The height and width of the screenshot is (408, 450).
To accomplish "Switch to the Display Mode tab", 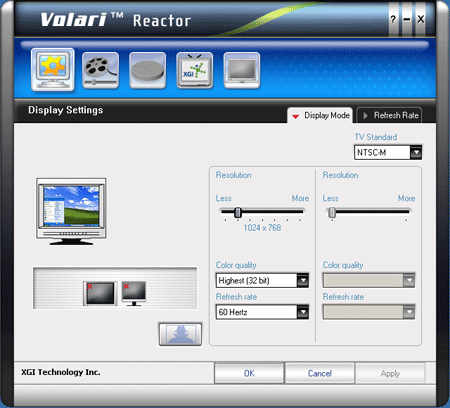I will (x=320, y=115).
